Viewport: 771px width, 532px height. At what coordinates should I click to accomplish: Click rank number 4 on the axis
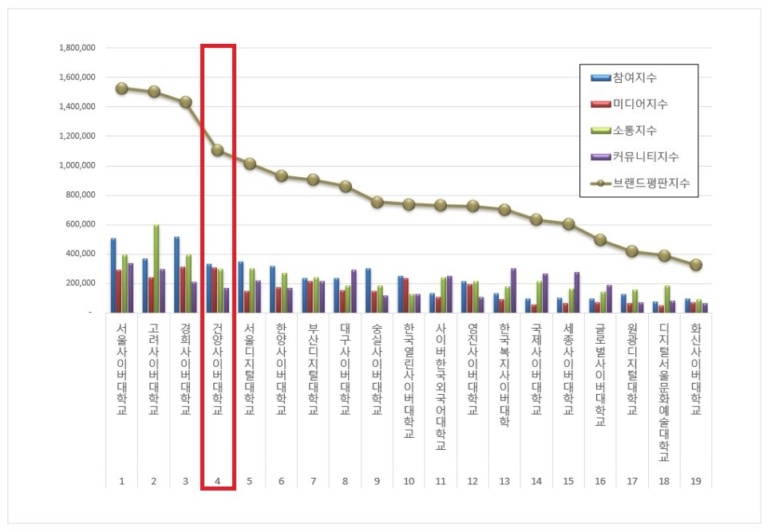click(x=217, y=482)
